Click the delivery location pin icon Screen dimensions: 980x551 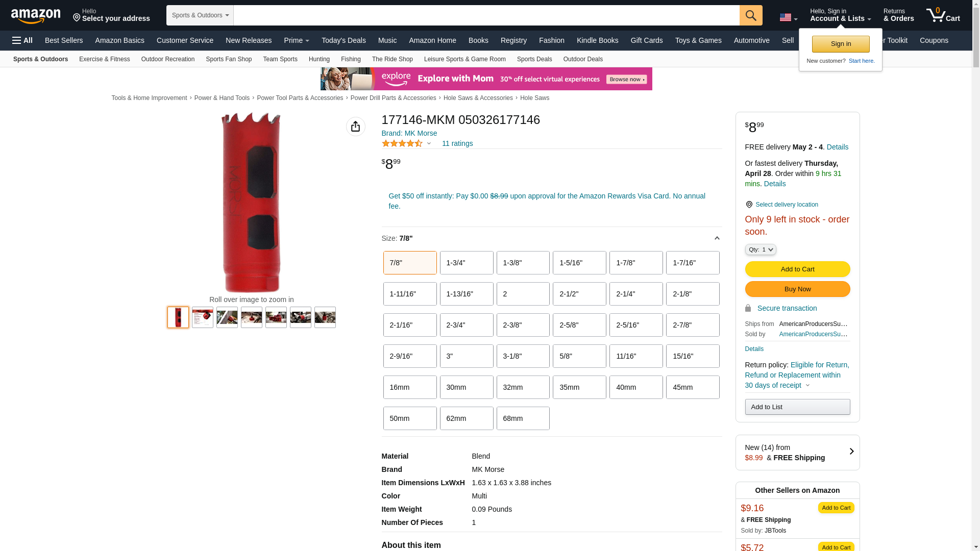[749, 205]
